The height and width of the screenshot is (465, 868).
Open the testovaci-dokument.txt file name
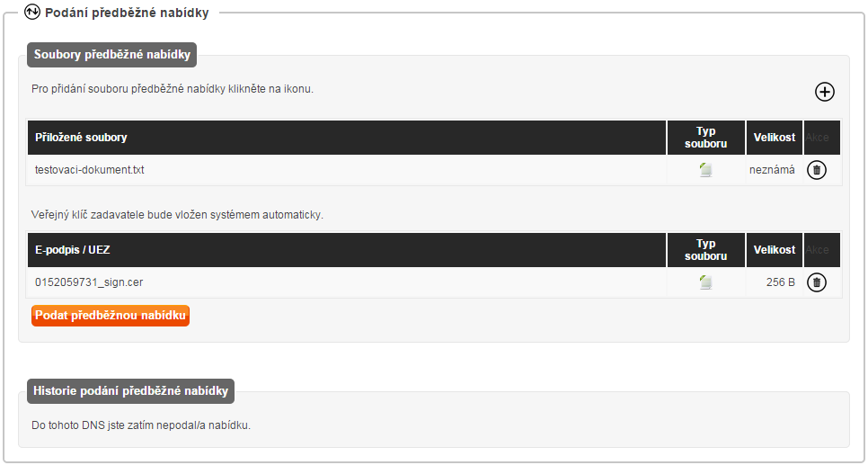pyautogui.click(x=89, y=170)
